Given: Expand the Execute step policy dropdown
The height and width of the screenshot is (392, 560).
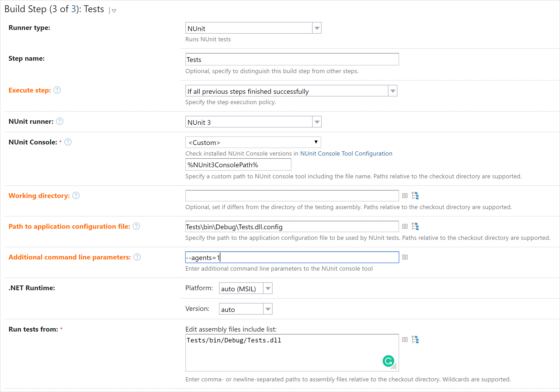Looking at the screenshot, I should (x=393, y=91).
